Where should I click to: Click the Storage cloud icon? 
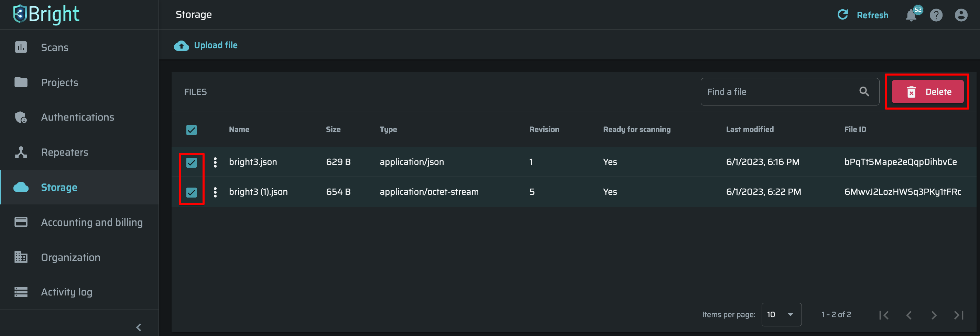coord(21,187)
